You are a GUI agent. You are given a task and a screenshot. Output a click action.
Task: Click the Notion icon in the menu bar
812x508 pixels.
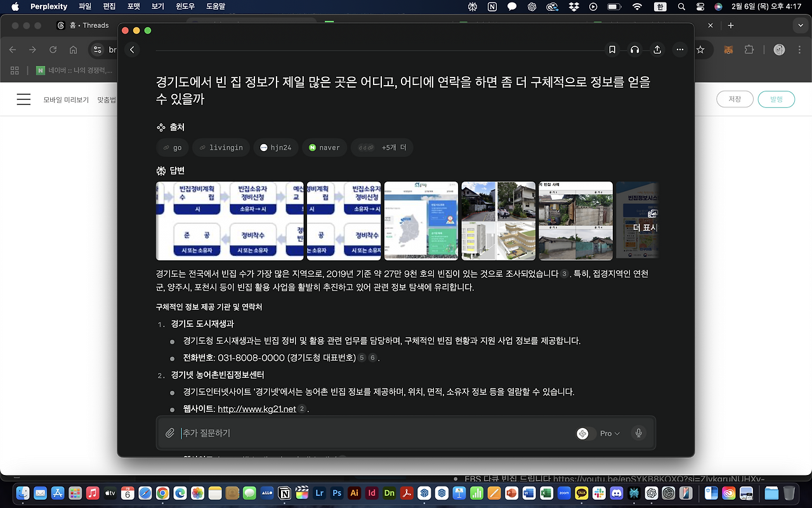pyautogui.click(x=492, y=6)
